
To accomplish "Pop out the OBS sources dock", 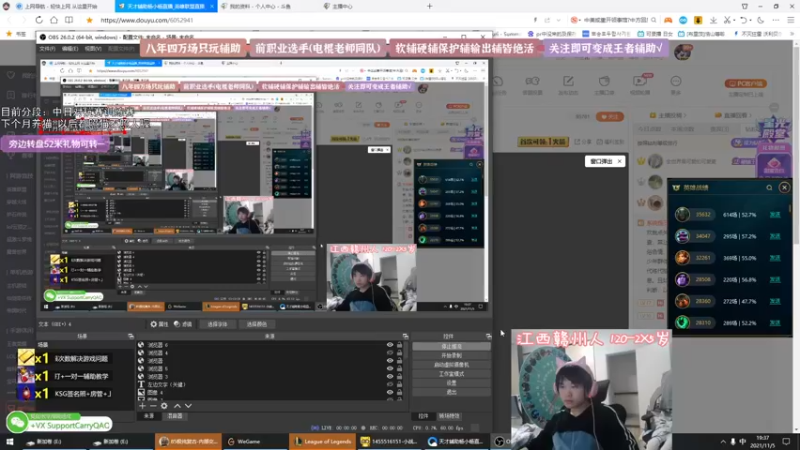I will tap(406, 336).
